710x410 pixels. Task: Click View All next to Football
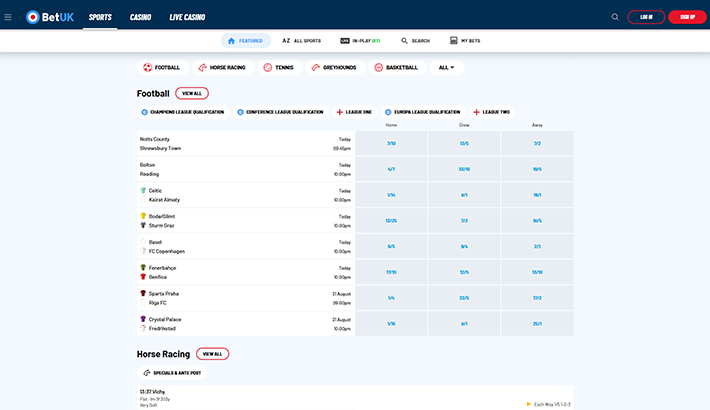click(x=192, y=93)
